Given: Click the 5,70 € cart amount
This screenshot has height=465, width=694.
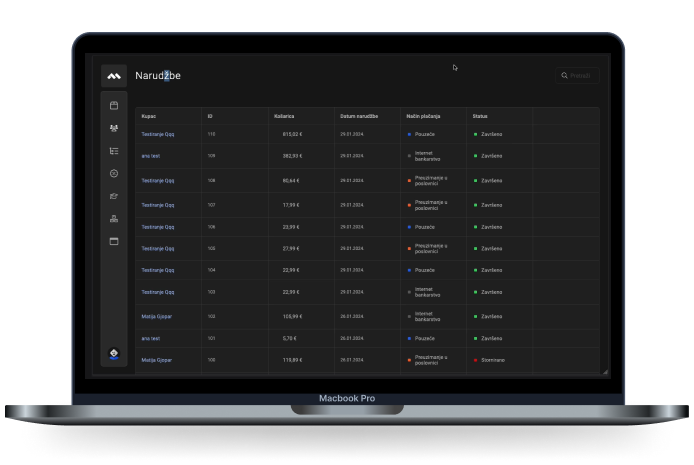Looking at the screenshot, I should click(289, 338).
